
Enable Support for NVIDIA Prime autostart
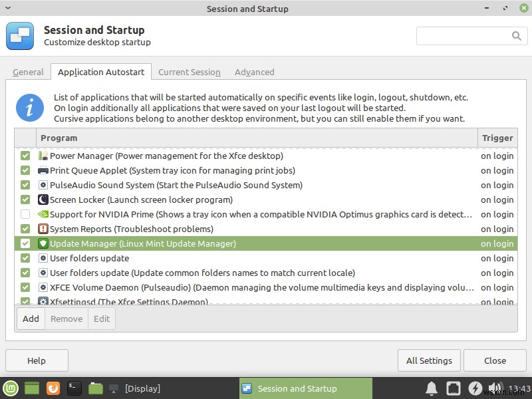pos(25,214)
